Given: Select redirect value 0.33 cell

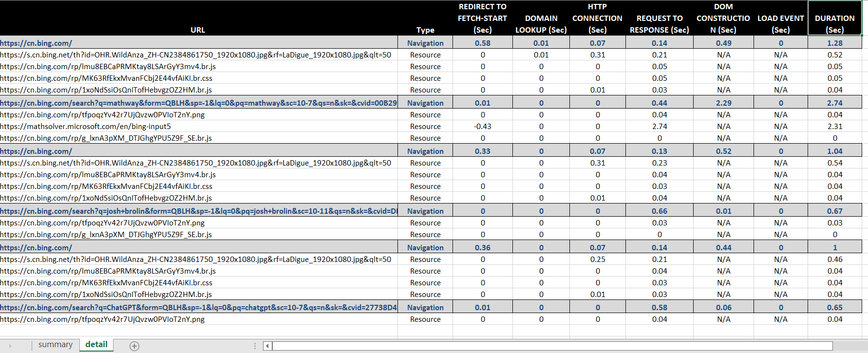Looking at the screenshot, I should 483,151.
